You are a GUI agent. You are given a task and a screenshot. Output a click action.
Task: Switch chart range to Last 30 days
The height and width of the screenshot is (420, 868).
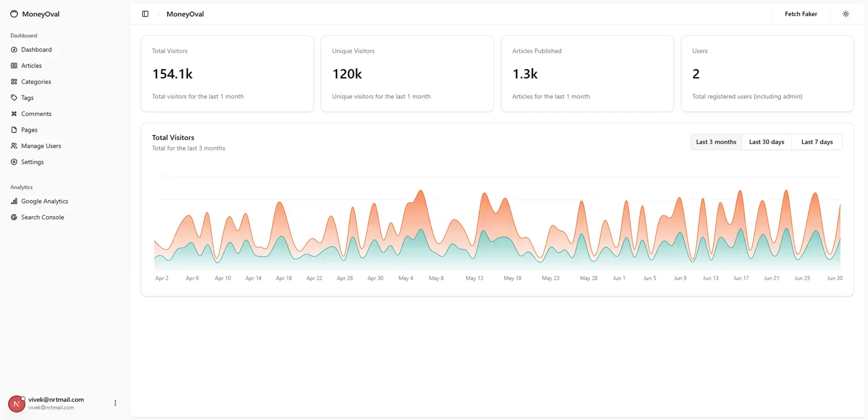point(766,141)
